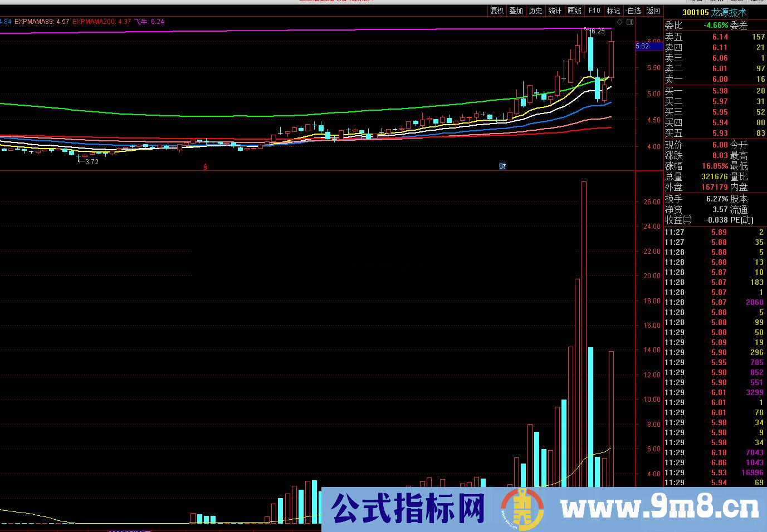Screen dimensions: 767x532
Task: Click the 标记 mark button
Action: (613, 11)
